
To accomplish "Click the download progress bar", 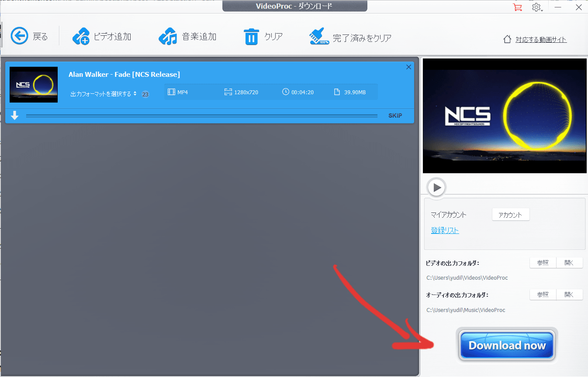I will pyautogui.click(x=201, y=116).
